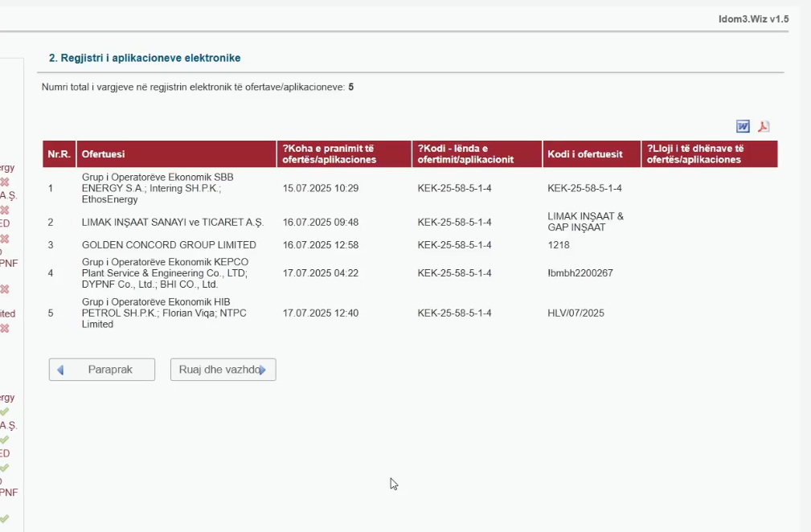Click the "Lloji i të dhënave" column header
Image resolution: width=811 pixels, height=532 pixels.
coord(696,154)
